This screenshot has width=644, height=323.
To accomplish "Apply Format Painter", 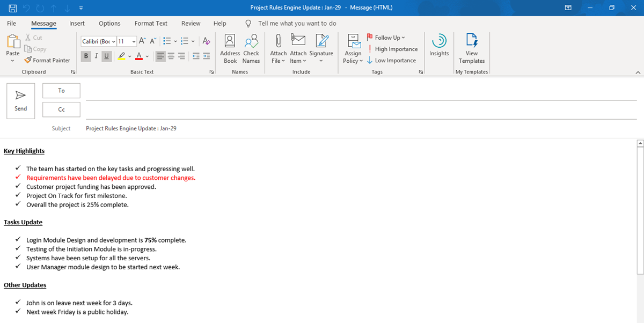I will (47, 60).
